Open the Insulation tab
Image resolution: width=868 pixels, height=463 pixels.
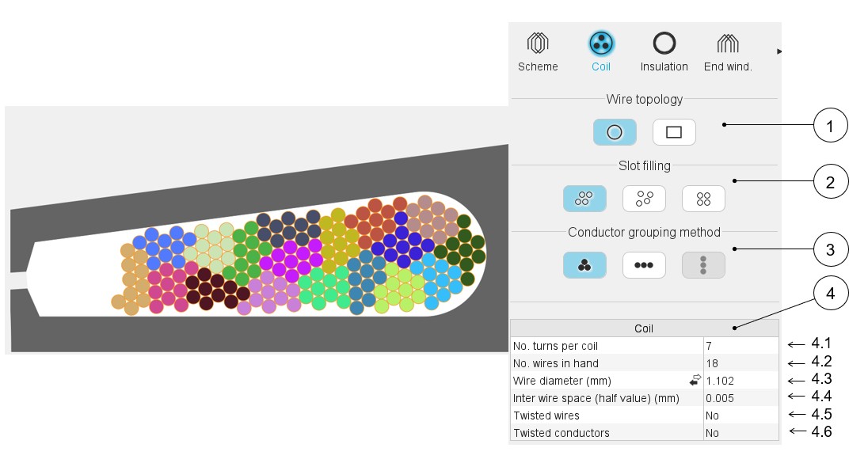tap(664, 44)
